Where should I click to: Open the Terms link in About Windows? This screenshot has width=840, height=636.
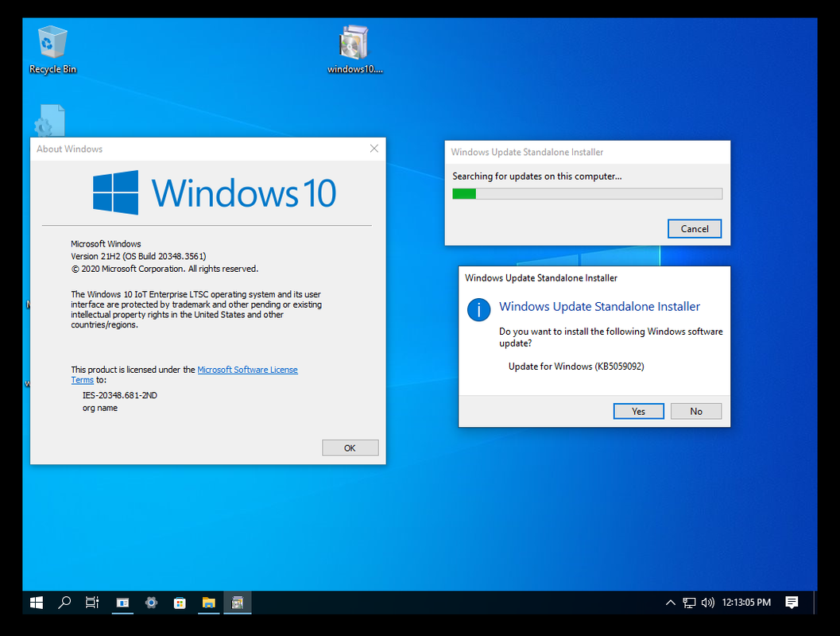[x=83, y=380]
